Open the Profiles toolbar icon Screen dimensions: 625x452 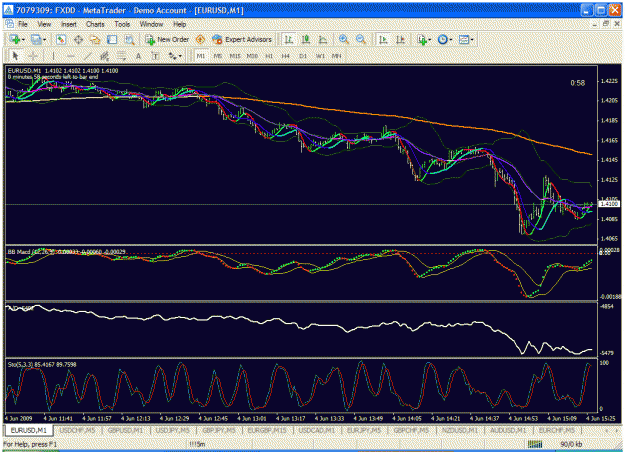click(36, 39)
